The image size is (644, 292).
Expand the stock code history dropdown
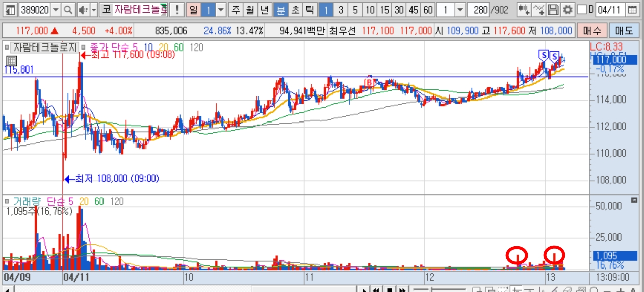56,9
